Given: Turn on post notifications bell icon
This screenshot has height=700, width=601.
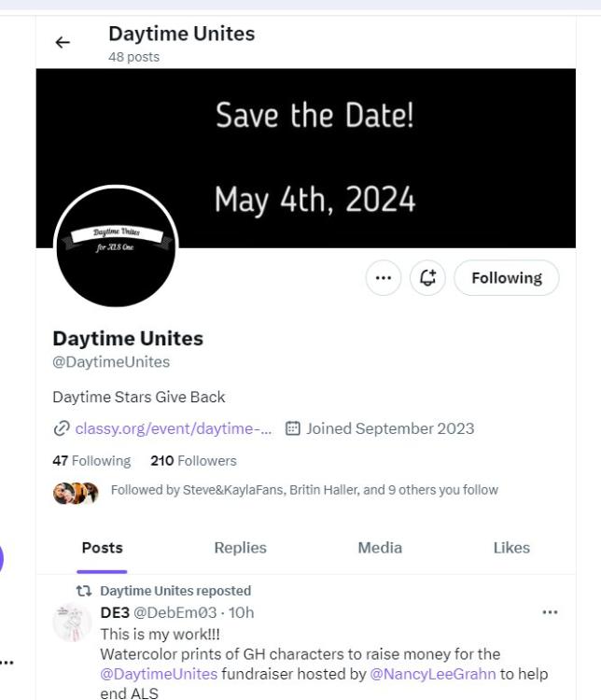Looking at the screenshot, I should [428, 277].
